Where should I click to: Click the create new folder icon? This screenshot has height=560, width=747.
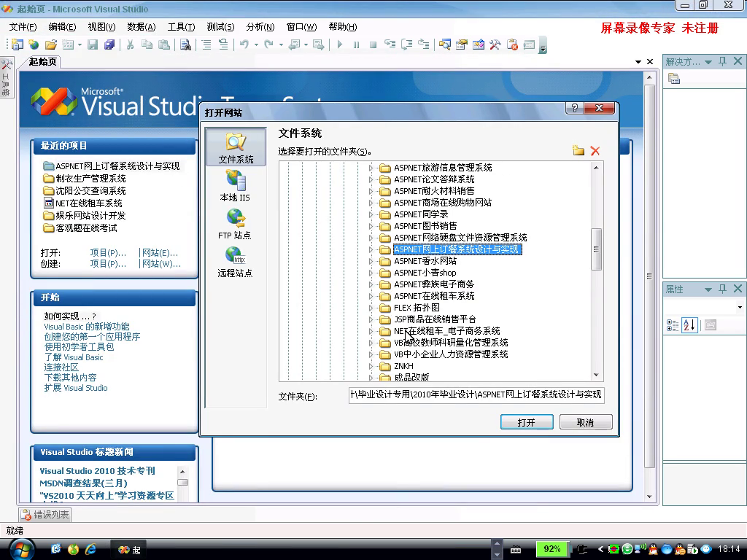(x=578, y=151)
